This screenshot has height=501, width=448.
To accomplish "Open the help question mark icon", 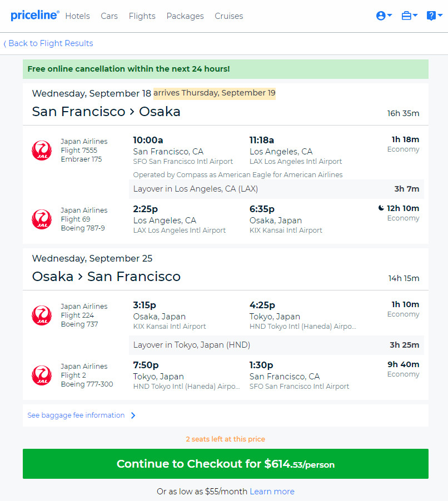I will (431, 16).
